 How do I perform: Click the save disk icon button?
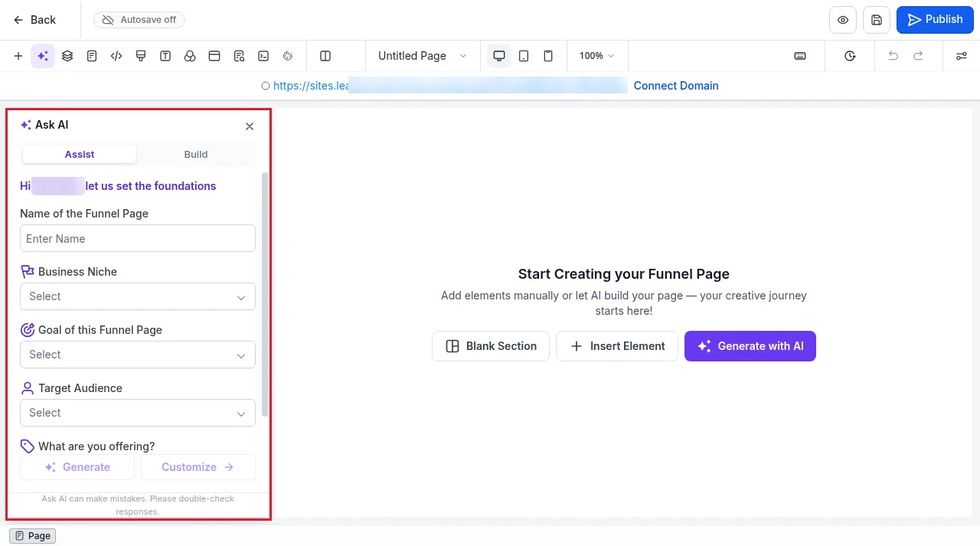877,20
